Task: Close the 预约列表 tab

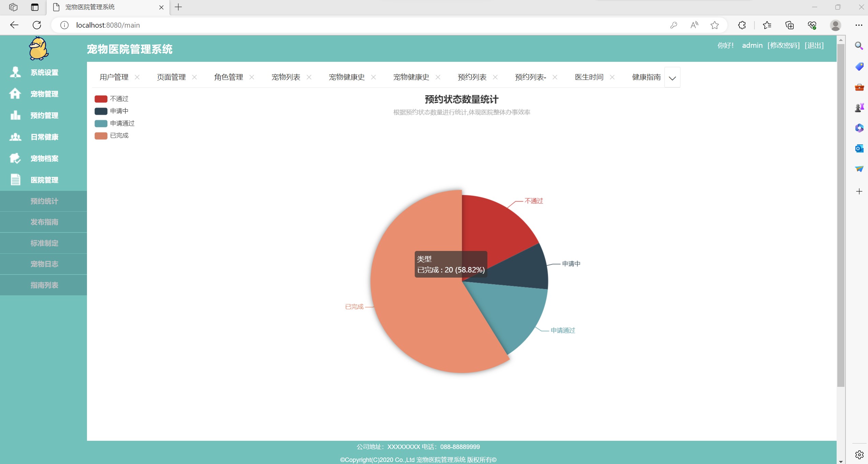Action: click(x=495, y=77)
